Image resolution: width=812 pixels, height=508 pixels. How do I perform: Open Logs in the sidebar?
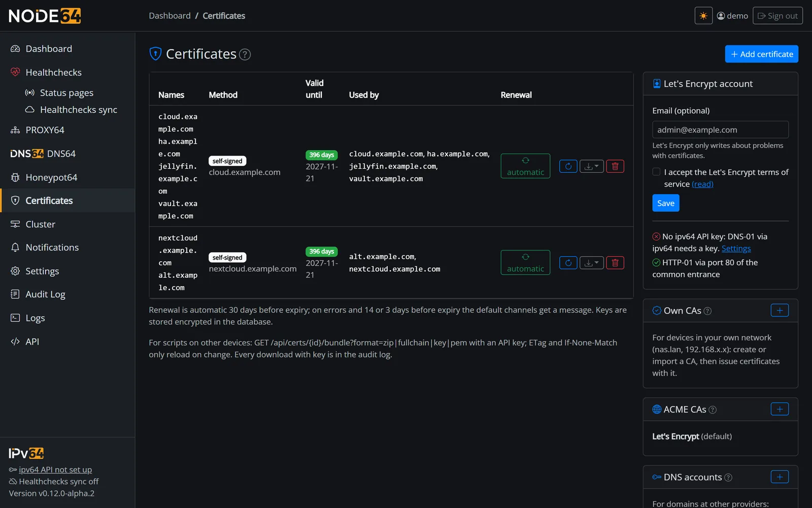coord(67,318)
